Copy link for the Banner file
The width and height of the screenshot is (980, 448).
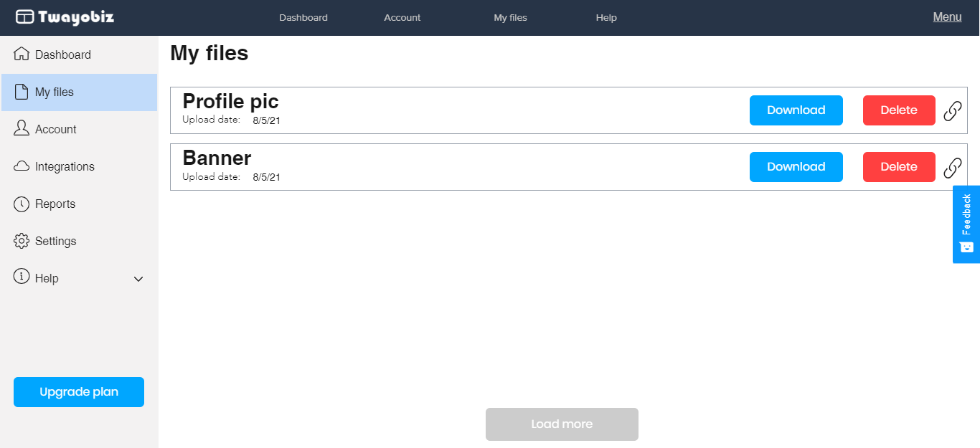pyautogui.click(x=952, y=168)
